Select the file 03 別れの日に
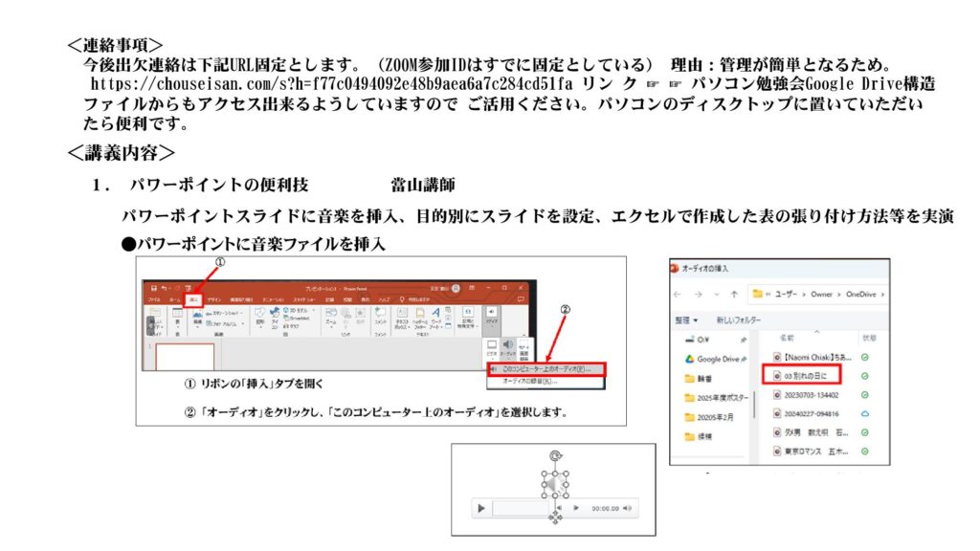980x551 pixels. pos(803,376)
